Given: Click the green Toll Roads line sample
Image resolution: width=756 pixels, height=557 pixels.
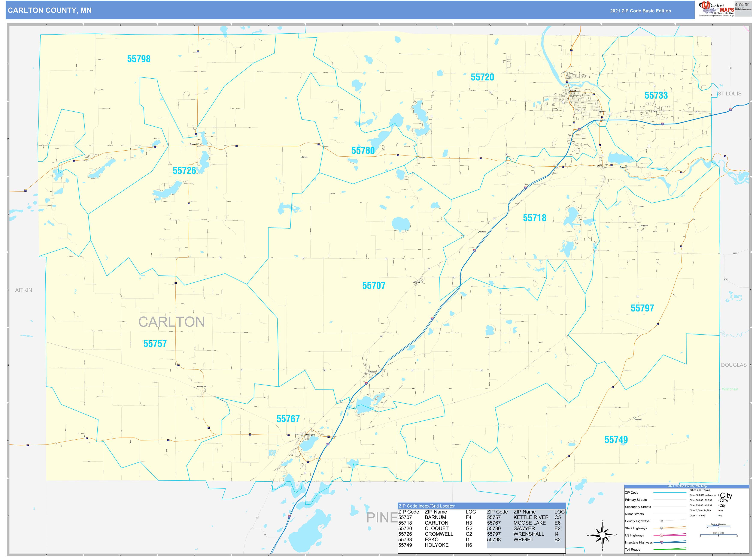Looking at the screenshot, I should point(670,549).
